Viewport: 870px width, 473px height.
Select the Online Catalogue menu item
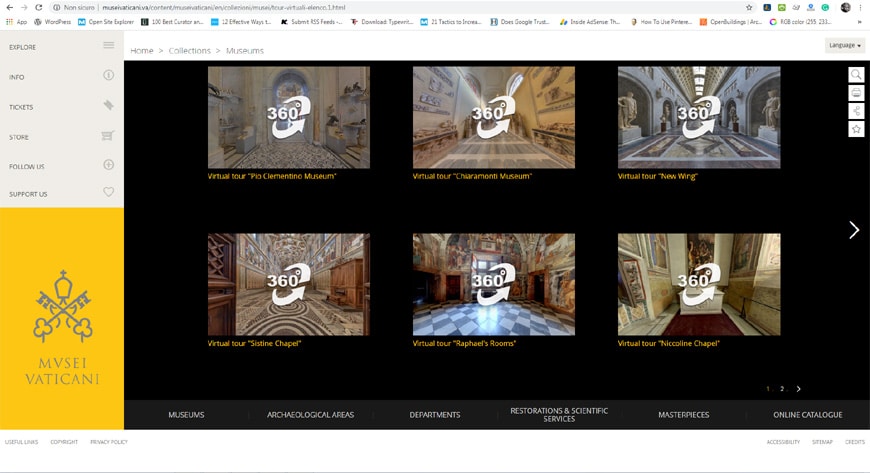pos(808,415)
